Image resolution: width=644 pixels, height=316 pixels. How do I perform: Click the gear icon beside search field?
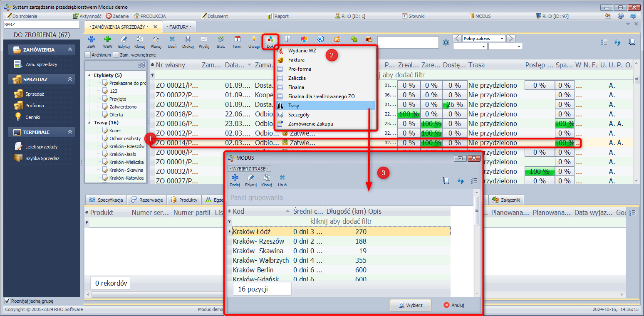446,42
